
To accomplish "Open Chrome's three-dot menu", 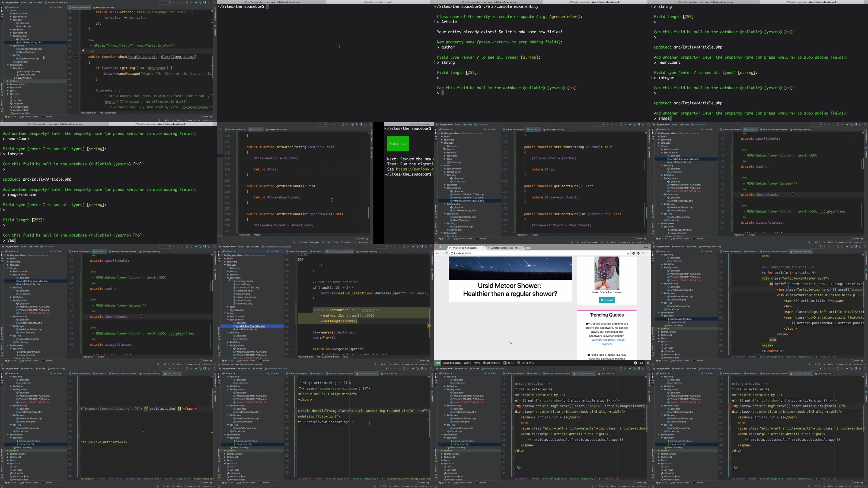I will pyautogui.click(x=648, y=253).
